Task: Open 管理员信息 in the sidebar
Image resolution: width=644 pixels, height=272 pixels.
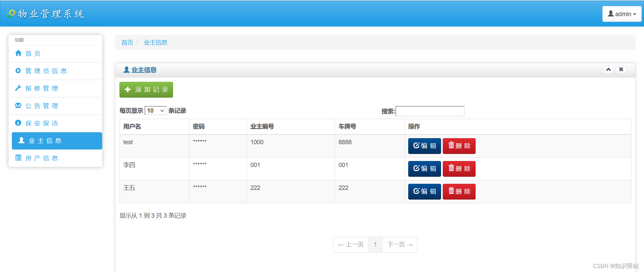Action: 55,71
